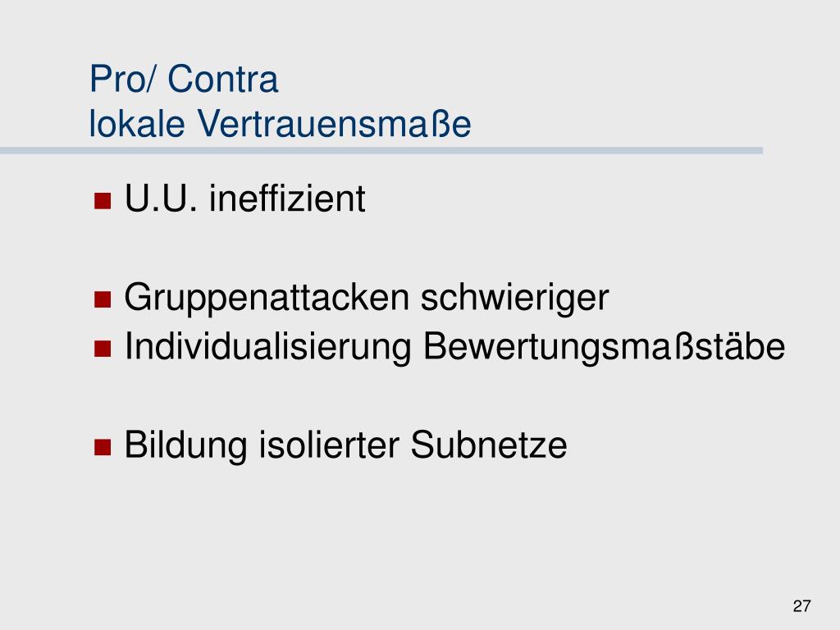The height and width of the screenshot is (630, 840).
Task: Click the slide number 27
Action: (x=802, y=606)
